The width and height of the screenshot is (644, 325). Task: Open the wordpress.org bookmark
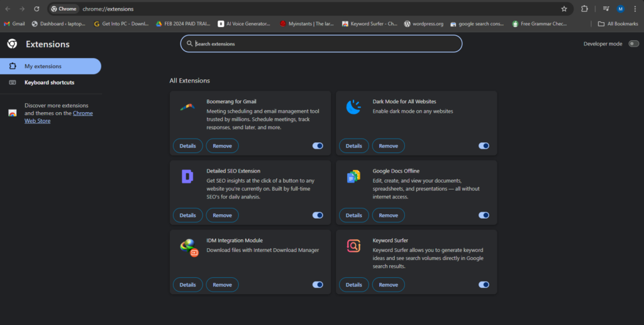(x=423, y=24)
